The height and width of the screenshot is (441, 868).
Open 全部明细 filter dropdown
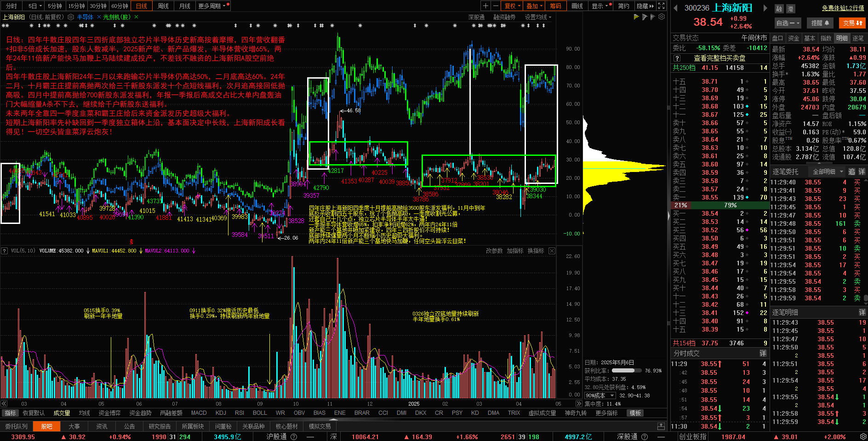[828, 172]
